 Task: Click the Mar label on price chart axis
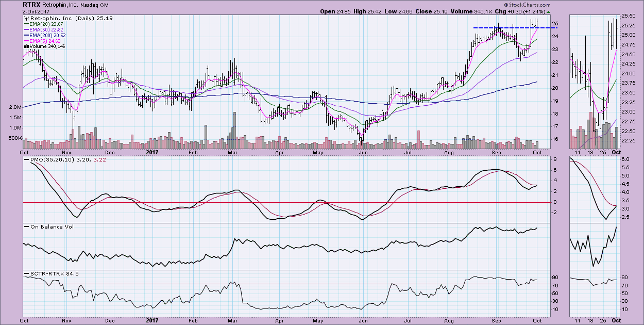233,153
